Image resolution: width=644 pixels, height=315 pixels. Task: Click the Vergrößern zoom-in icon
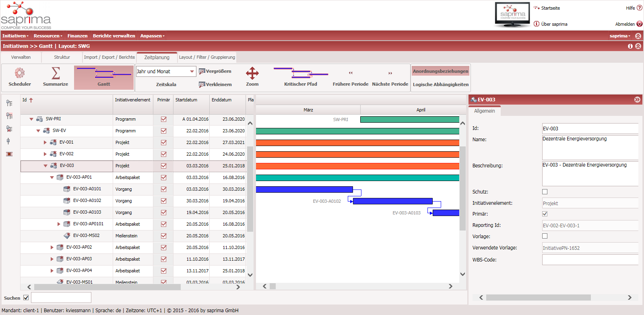(x=202, y=72)
